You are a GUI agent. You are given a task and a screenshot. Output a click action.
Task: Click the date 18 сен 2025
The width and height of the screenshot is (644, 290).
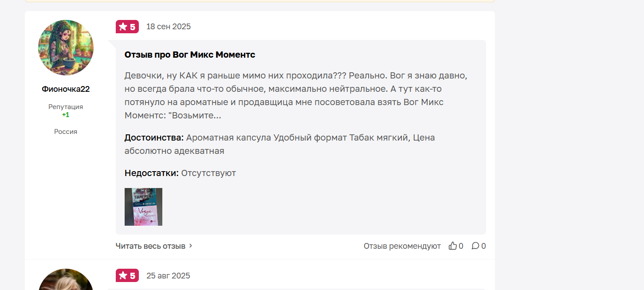[x=169, y=27]
